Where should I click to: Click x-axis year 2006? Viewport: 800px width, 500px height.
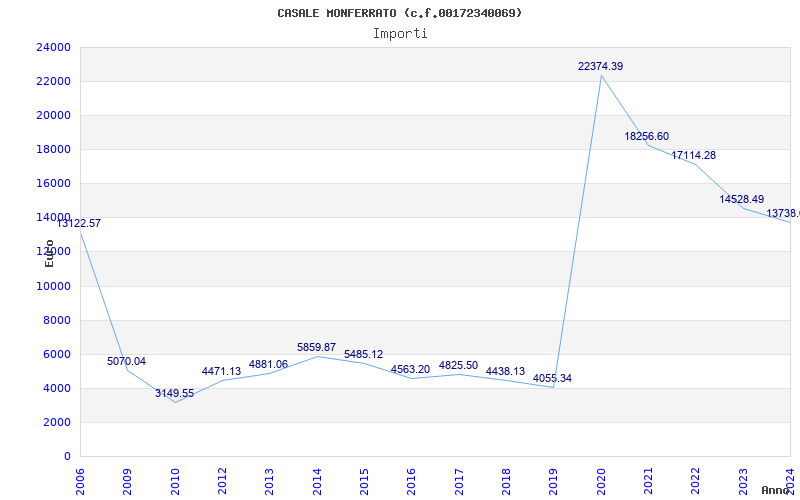point(80,481)
